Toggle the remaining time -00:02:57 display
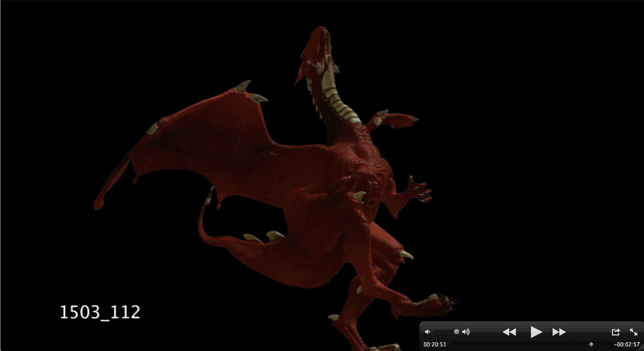644x351 pixels. click(x=626, y=344)
